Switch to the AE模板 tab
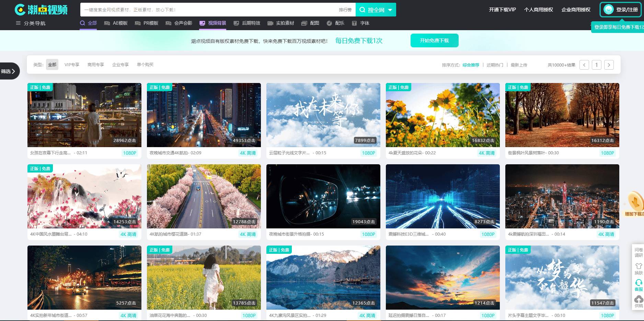644x321 pixels. (116, 23)
